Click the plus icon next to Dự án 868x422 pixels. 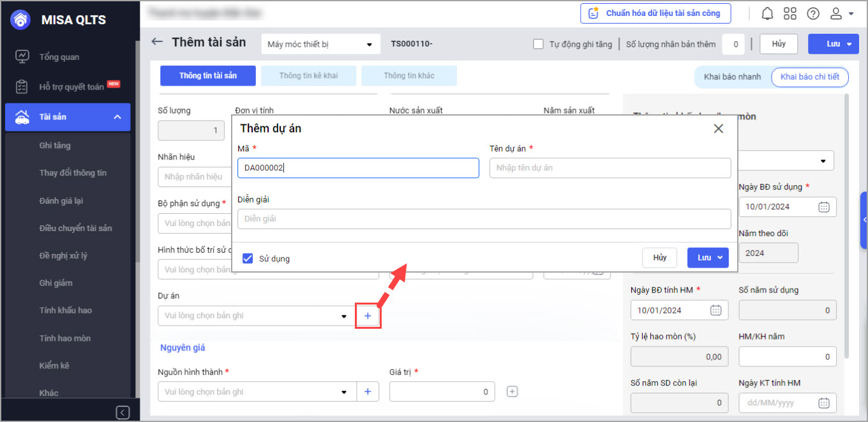368,316
